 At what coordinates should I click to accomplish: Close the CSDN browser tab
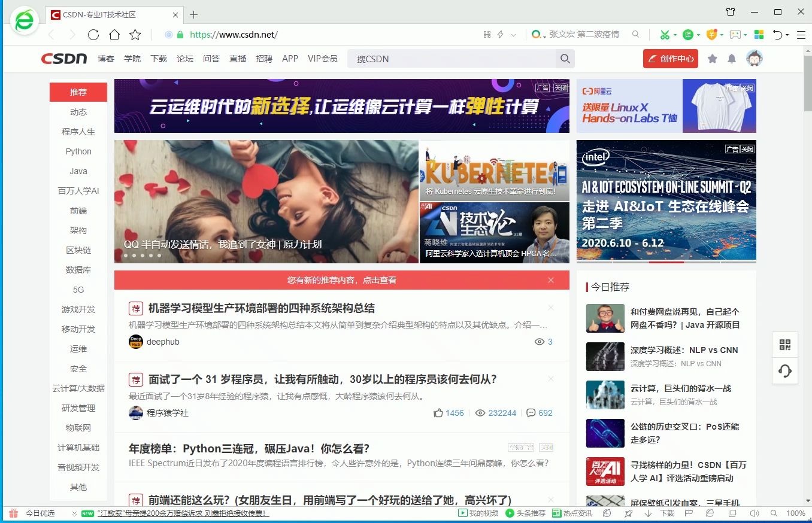tap(176, 15)
